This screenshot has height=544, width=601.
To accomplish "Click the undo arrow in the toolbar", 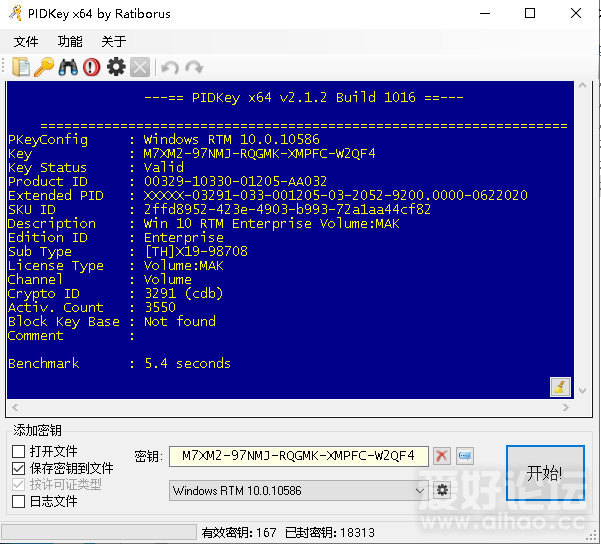I will tap(170, 67).
